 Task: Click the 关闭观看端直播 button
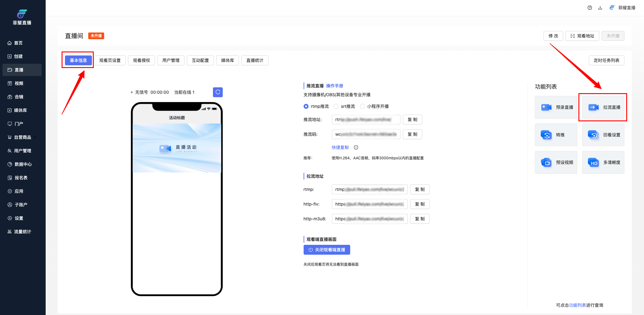(327, 250)
